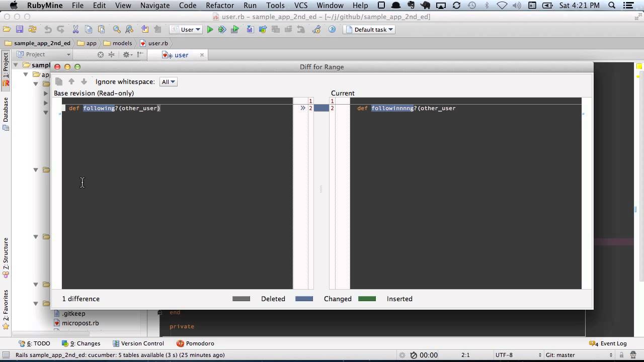Click the double-chevron apply change arrow
This screenshot has width=644, height=362.
[303, 108]
